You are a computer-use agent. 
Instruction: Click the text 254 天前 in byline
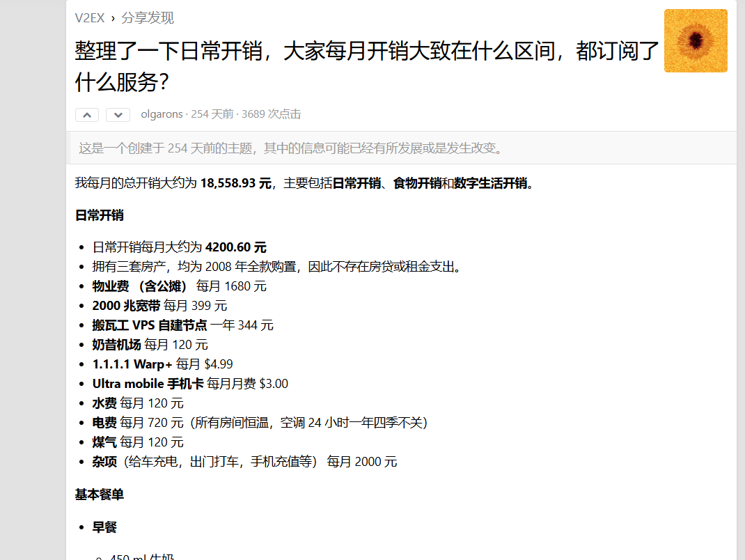tap(212, 114)
